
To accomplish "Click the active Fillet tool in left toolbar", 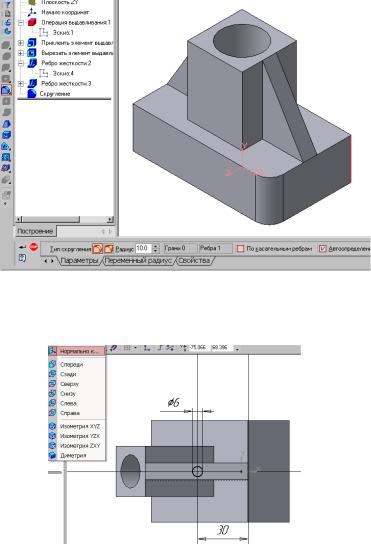I will (6, 90).
